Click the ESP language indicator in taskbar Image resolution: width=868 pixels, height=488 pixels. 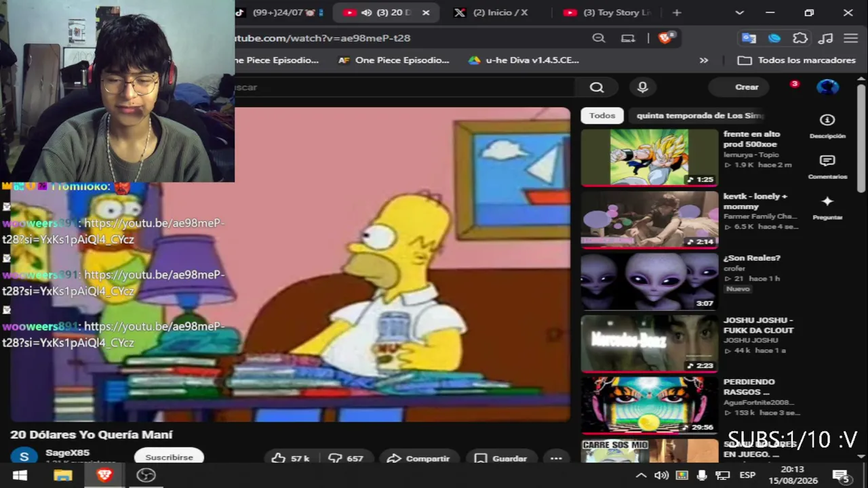click(x=747, y=475)
